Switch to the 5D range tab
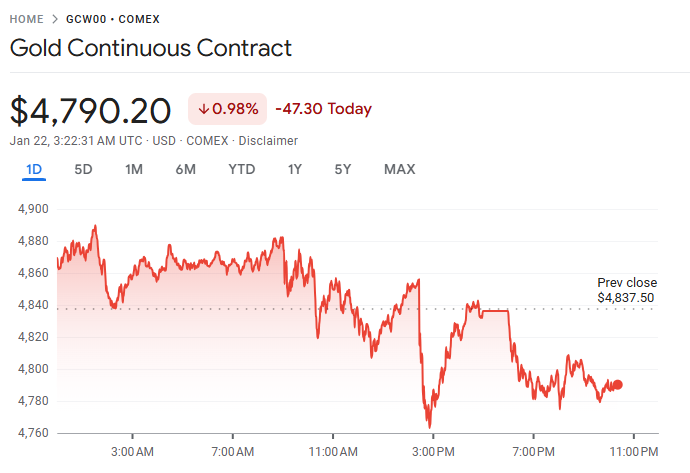Viewport: 690px width, 473px height. pyautogui.click(x=83, y=169)
